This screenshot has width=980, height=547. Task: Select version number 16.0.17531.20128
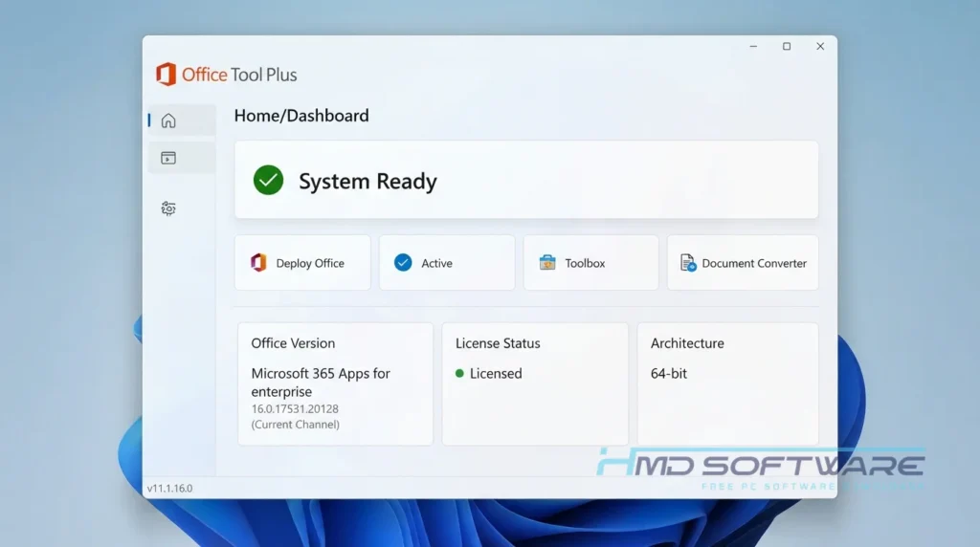pos(295,409)
